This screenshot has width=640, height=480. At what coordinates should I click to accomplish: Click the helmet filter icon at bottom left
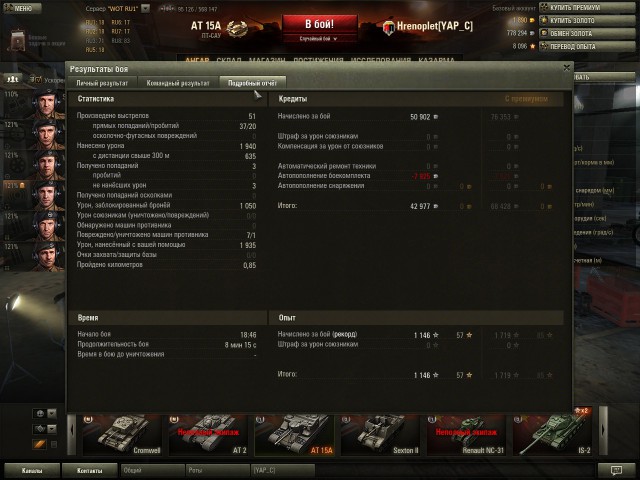(40, 413)
